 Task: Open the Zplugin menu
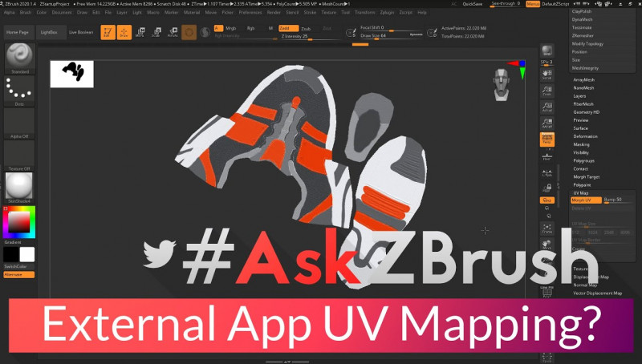(x=387, y=13)
